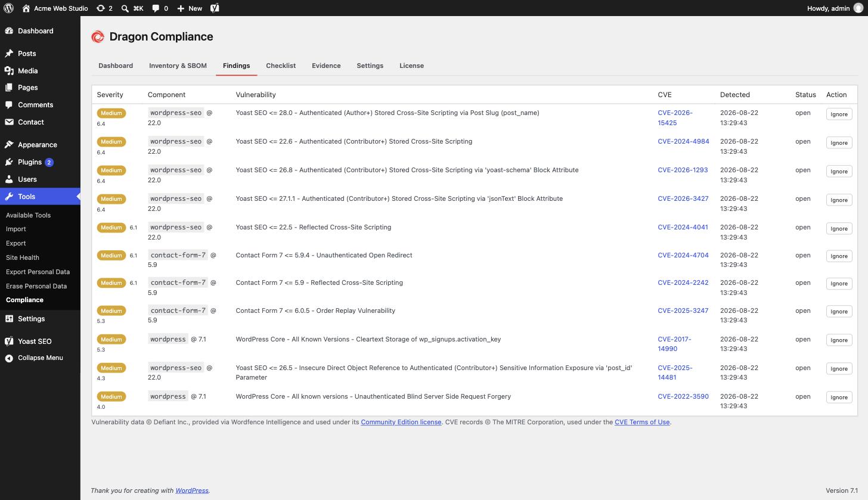This screenshot has height=500, width=868.
Task: Open the CVE-2022-3590 link
Action: (683, 396)
